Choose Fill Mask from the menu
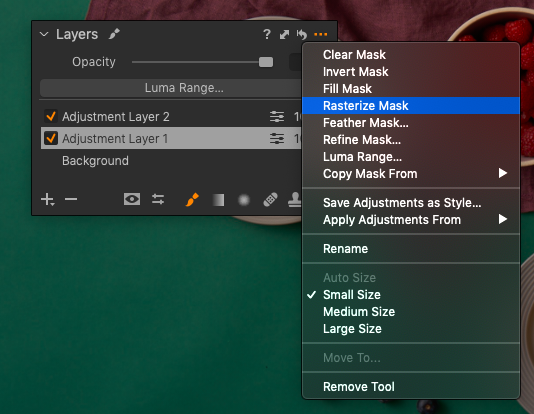The height and width of the screenshot is (414, 534). (x=411, y=89)
